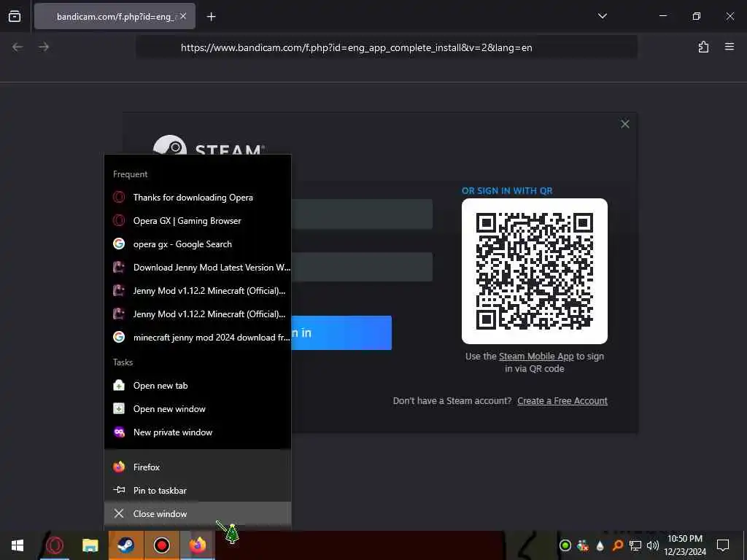The height and width of the screenshot is (560, 747).
Task: Click the Steam password input field
Action: click(362, 267)
